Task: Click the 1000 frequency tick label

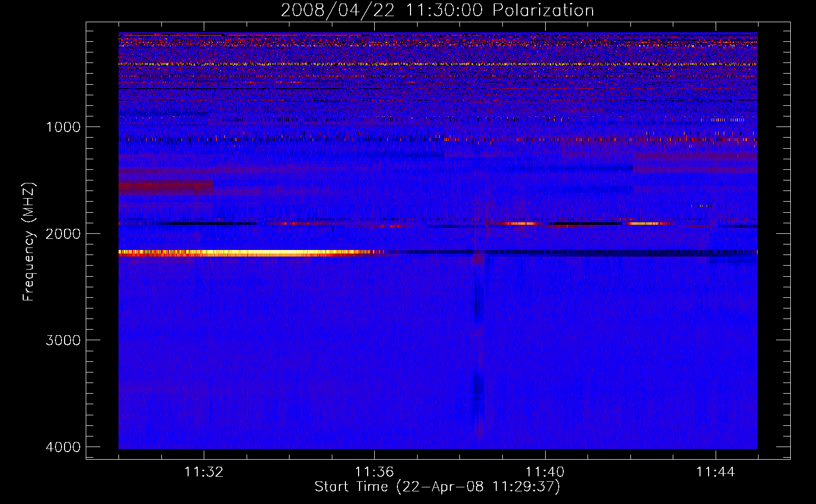Action: tap(63, 127)
